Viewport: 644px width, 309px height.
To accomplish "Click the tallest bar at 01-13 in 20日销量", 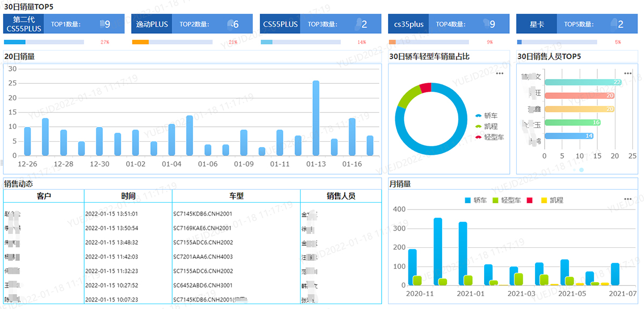I will click(x=316, y=118).
